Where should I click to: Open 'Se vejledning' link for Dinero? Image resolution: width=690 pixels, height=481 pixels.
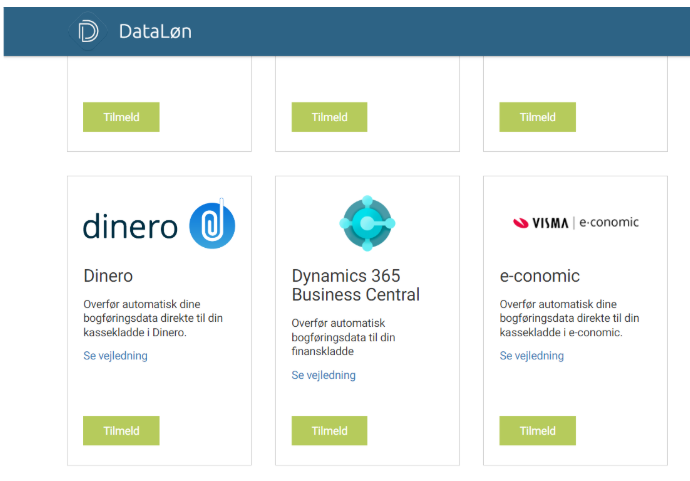tap(115, 356)
